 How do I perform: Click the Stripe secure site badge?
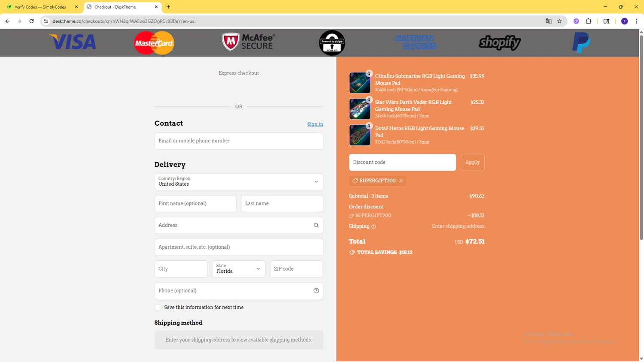[x=332, y=43]
